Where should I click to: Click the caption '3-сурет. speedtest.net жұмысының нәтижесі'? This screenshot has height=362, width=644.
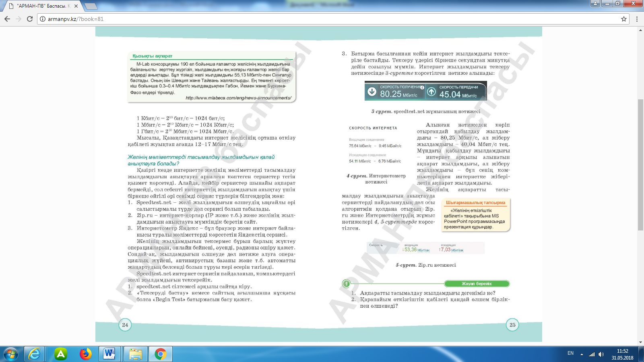tap(426, 111)
